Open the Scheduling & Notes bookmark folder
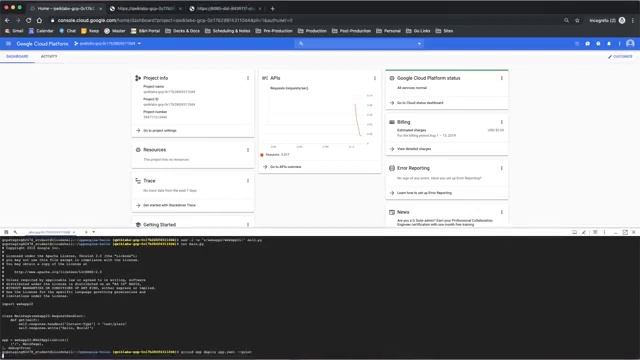Image resolution: width=640 pixels, height=360 pixels. [x=228, y=31]
